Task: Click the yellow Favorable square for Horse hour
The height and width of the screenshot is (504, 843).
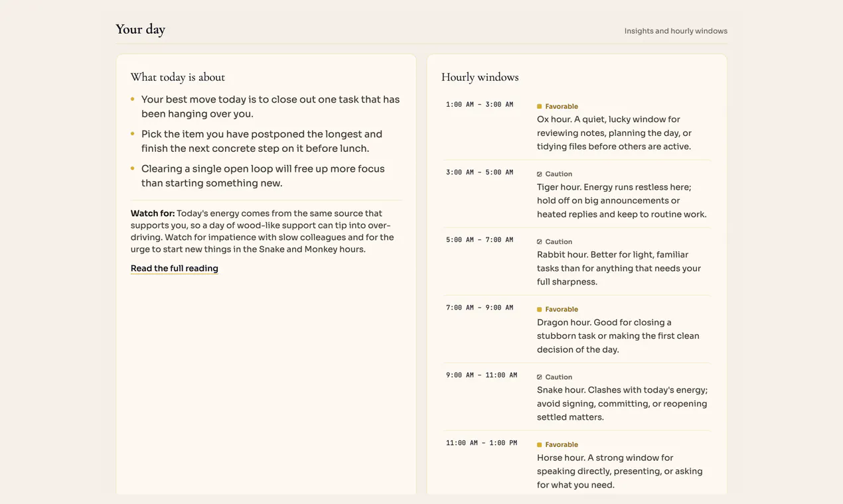Action: 539,445
